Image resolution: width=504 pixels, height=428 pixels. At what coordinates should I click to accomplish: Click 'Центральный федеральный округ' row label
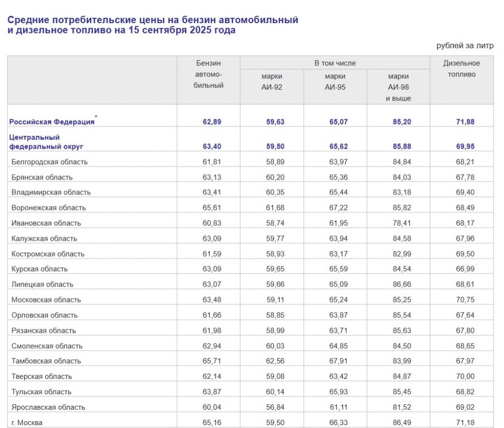click(x=46, y=142)
